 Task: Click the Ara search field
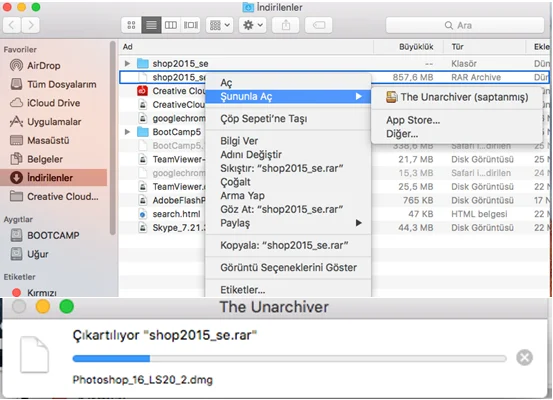pyautogui.click(x=465, y=25)
